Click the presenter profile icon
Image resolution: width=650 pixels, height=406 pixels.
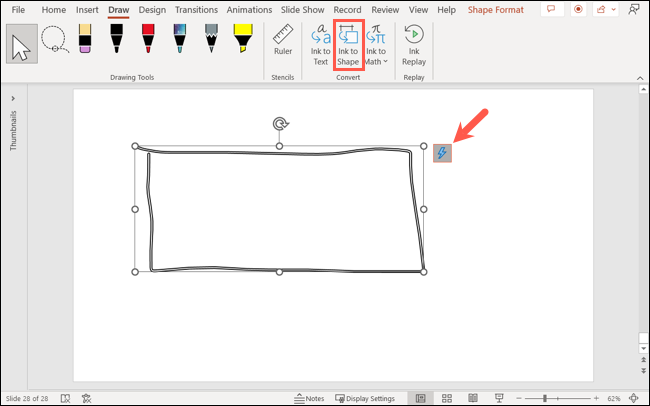[x=634, y=9]
